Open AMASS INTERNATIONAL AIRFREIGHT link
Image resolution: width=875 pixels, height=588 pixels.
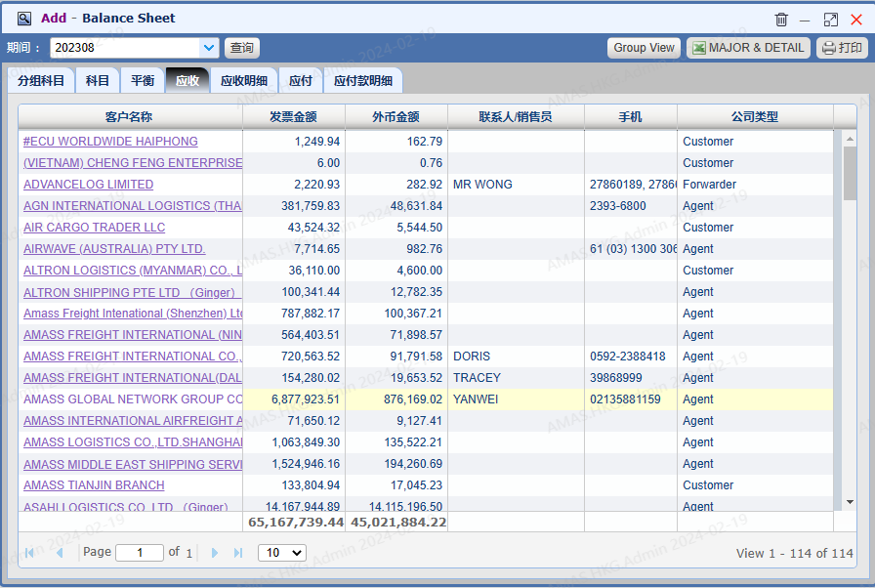coord(133,421)
